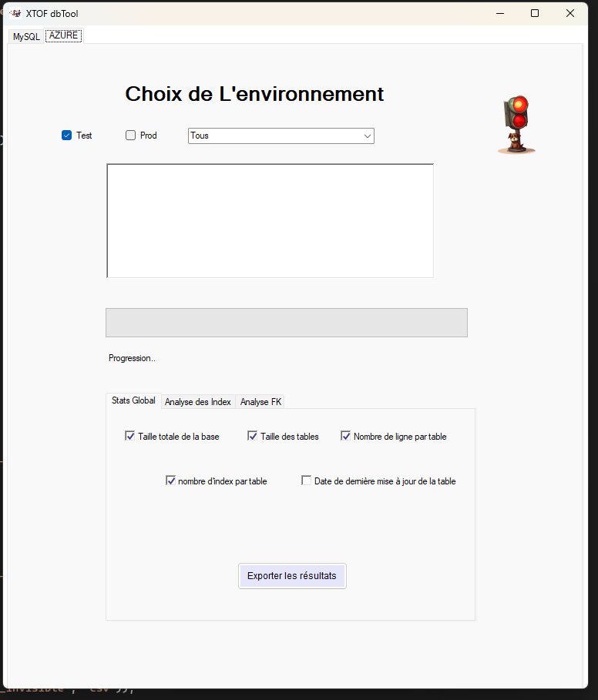Image resolution: width=598 pixels, height=700 pixels.
Task: Toggle nombre d'index par table checkbox
Action: click(x=170, y=481)
